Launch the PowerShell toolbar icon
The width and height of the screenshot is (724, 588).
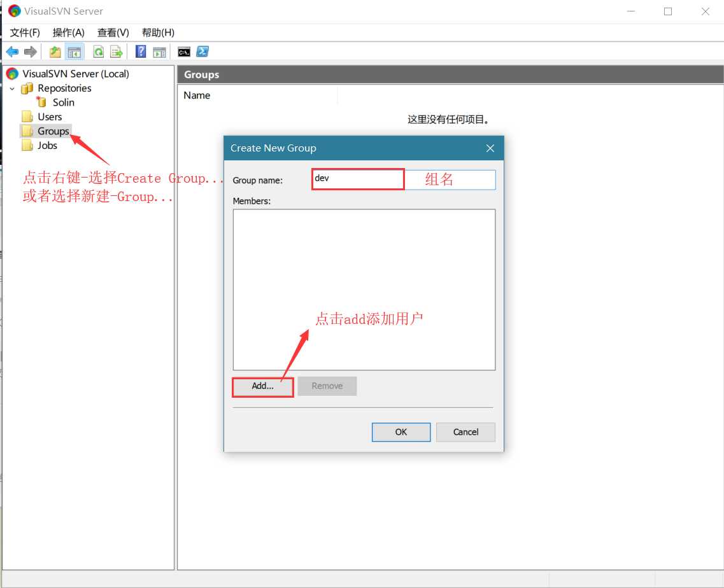coord(202,52)
